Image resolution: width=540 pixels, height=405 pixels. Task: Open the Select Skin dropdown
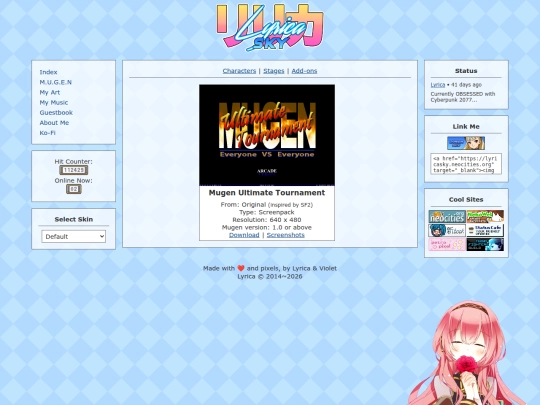74,236
